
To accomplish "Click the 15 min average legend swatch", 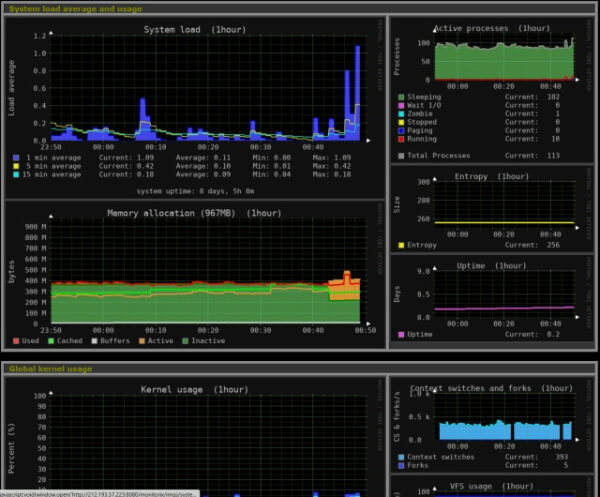I will point(17,174).
